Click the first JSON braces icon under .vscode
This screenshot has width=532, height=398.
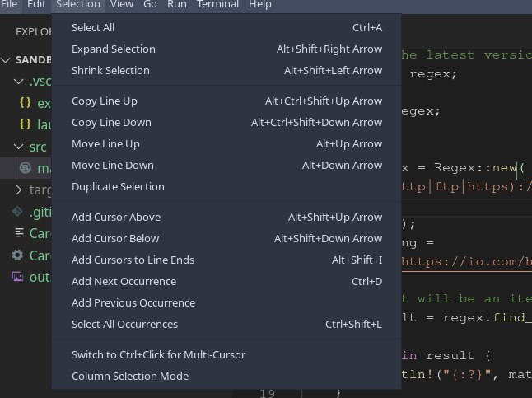click(x=25, y=102)
